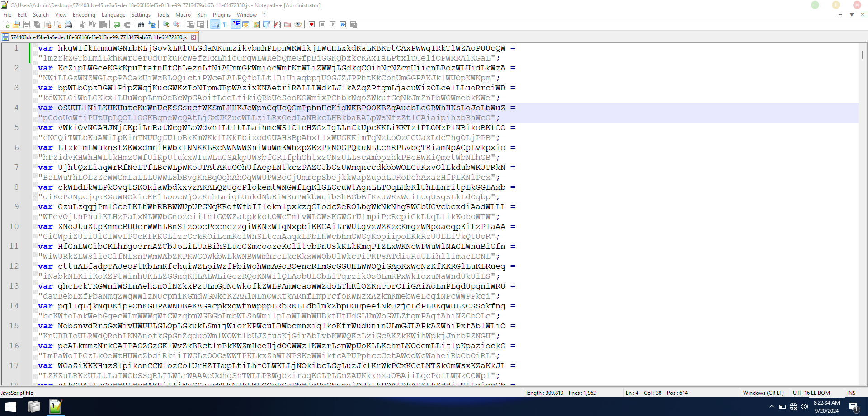The width and height of the screenshot is (868, 416).
Task: Click the Cut scissors icon
Action: coord(82,24)
